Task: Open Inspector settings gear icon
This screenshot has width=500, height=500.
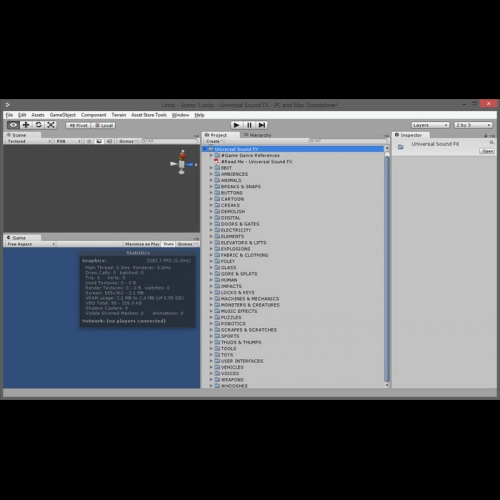Action: point(491,142)
